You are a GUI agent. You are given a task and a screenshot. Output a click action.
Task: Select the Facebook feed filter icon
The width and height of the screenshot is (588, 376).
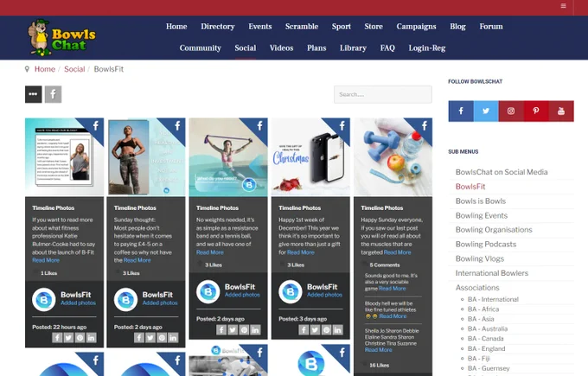point(54,94)
